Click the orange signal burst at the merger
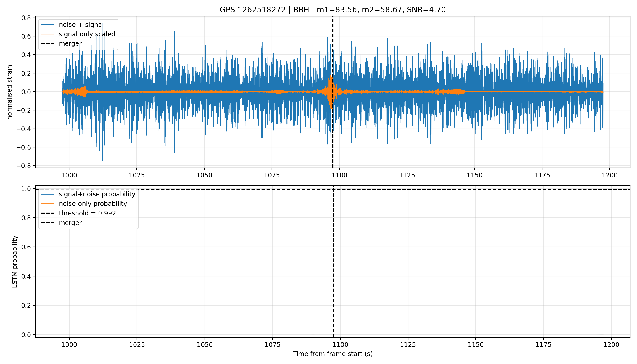Image resolution: width=637 pixels, height=364 pixels. click(331, 92)
